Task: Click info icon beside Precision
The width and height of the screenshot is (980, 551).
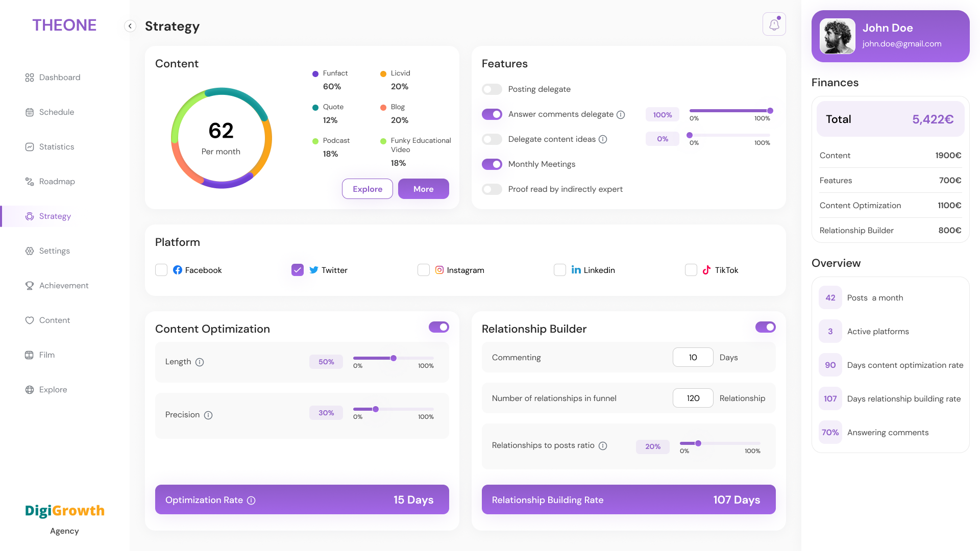Action: click(x=208, y=415)
